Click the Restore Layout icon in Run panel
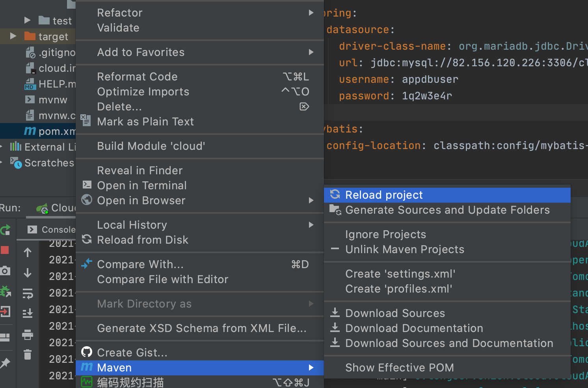The image size is (588, 388). [x=5, y=337]
